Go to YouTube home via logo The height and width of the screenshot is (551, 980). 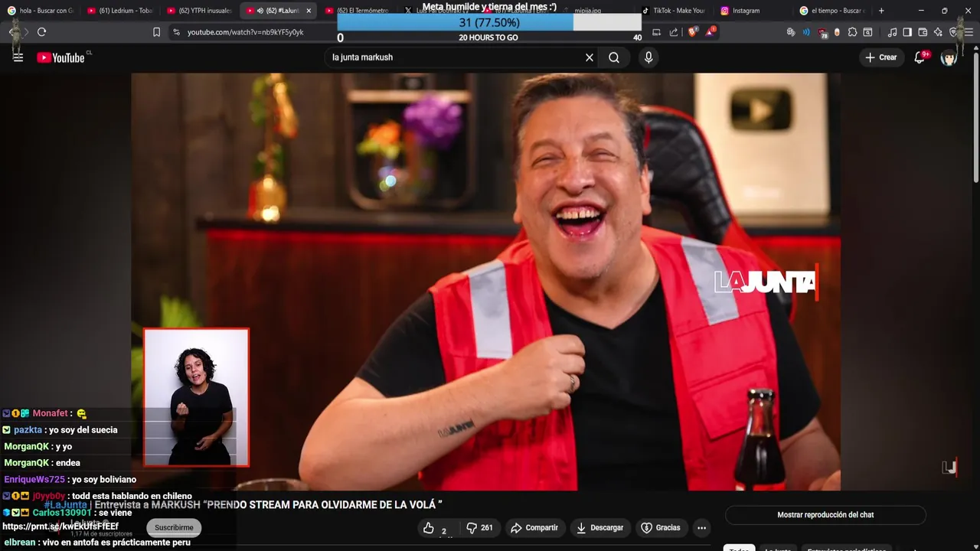(x=60, y=57)
